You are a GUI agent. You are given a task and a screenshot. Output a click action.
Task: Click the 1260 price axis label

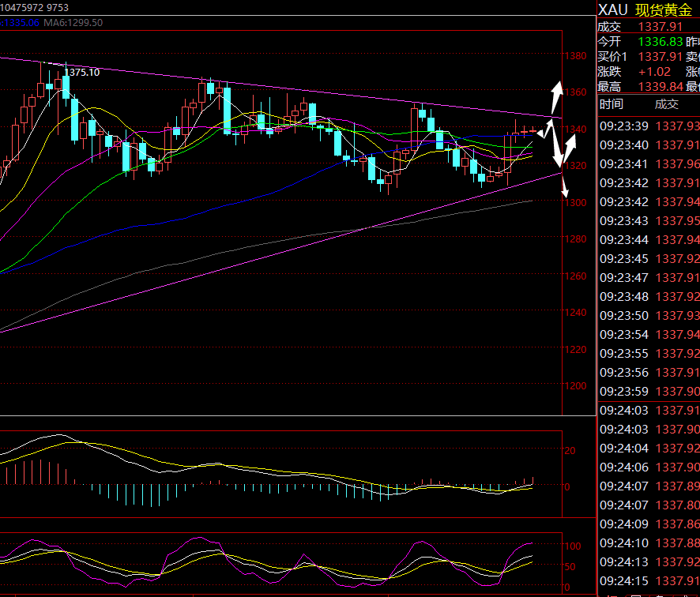click(x=576, y=276)
